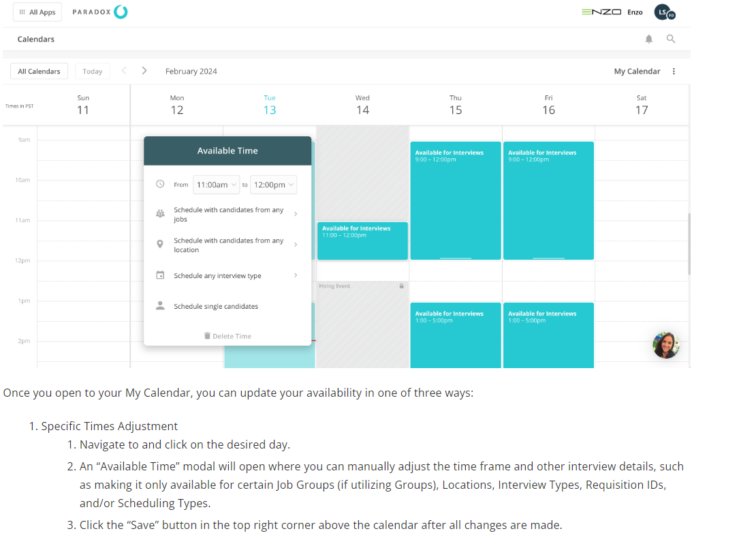756x544 pixels.
Task: Open the chat assistant avatar
Action: pos(665,345)
